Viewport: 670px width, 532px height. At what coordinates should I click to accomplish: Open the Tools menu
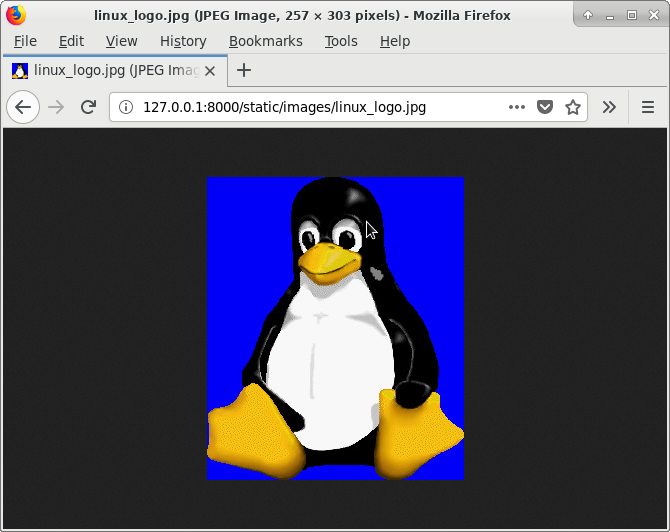point(341,41)
